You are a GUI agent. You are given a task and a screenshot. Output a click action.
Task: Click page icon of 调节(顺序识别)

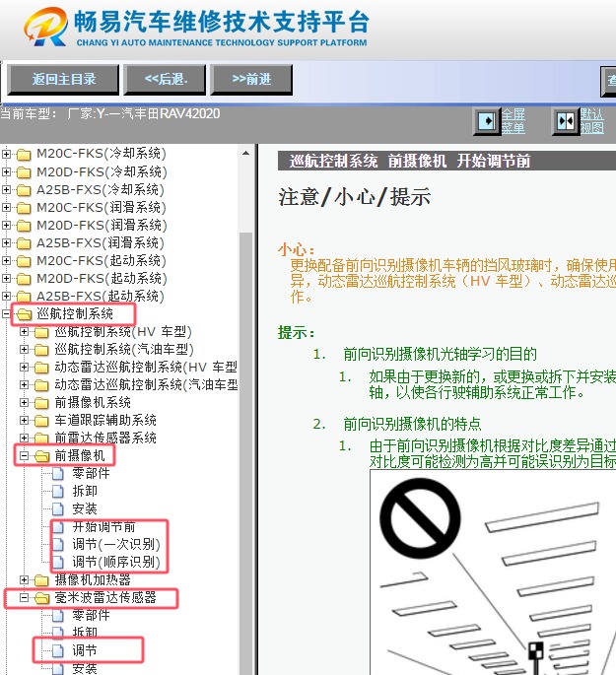tap(58, 563)
